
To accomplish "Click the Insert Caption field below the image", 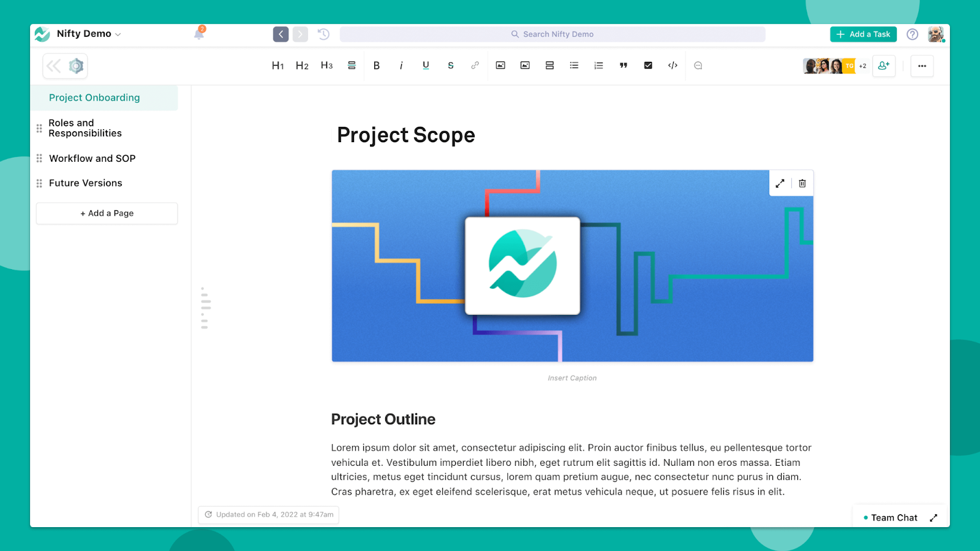I will pos(572,378).
